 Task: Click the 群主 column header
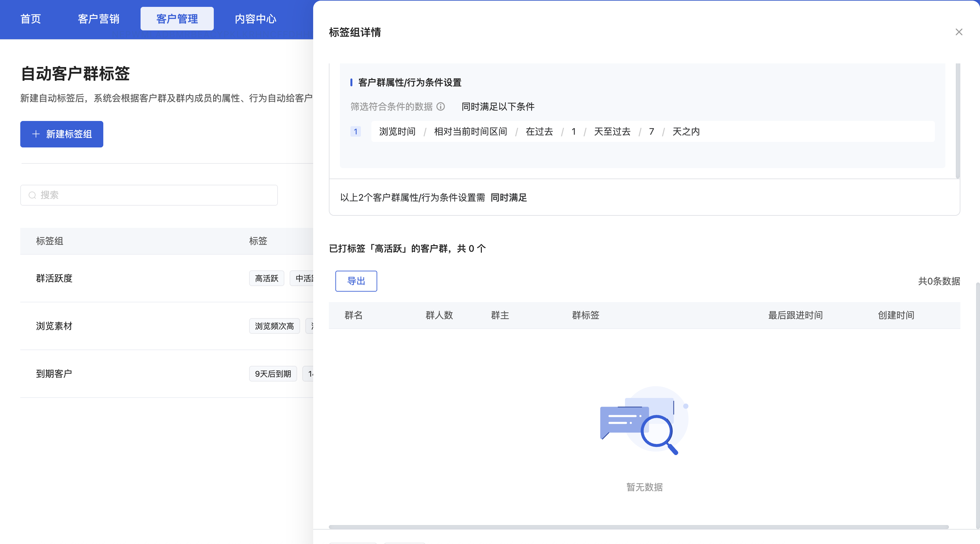click(x=500, y=315)
